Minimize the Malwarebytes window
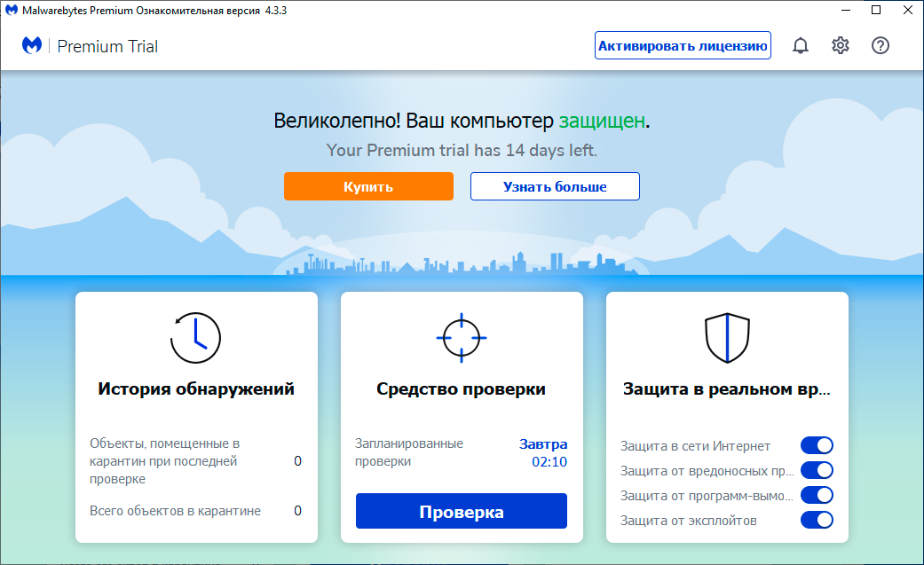The height and width of the screenshot is (565, 924). (x=846, y=10)
